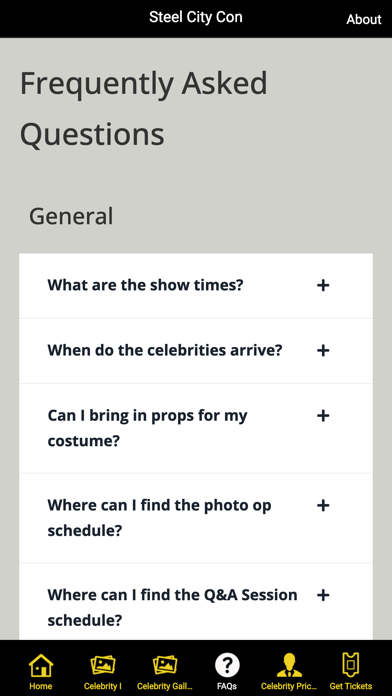The height and width of the screenshot is (696, 392).
Task: Expand plus icon for show times
Action: point(323,285)
